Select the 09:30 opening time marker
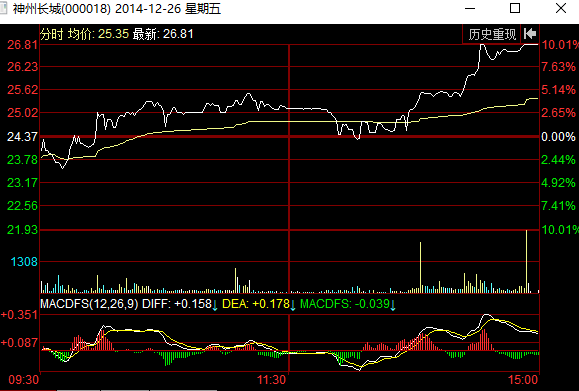This screenshot has height=391, width=579. 24,380
